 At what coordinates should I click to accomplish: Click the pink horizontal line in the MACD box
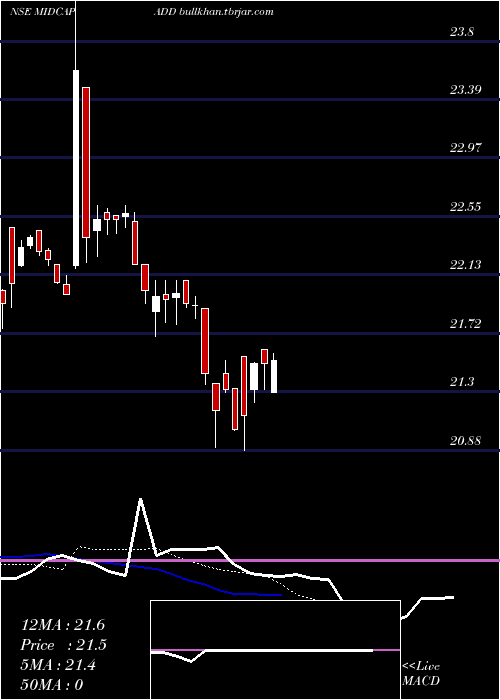pyautogui.click(x=275, y=650)
